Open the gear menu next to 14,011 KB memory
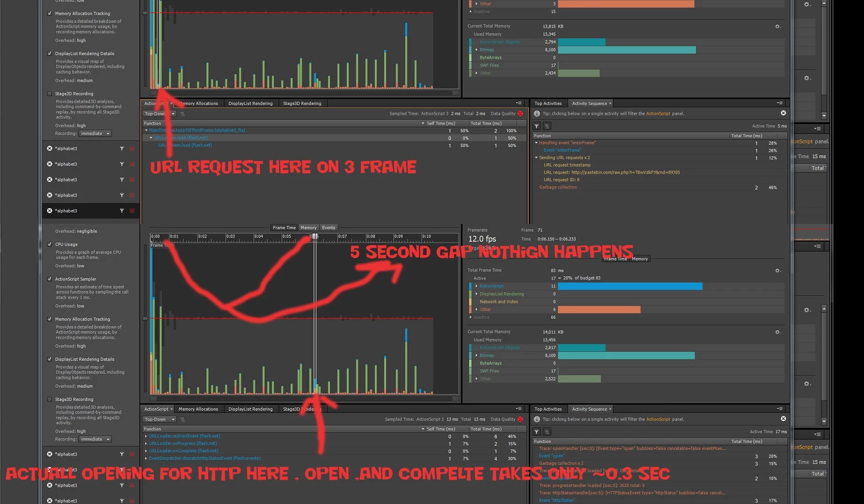 778,332
